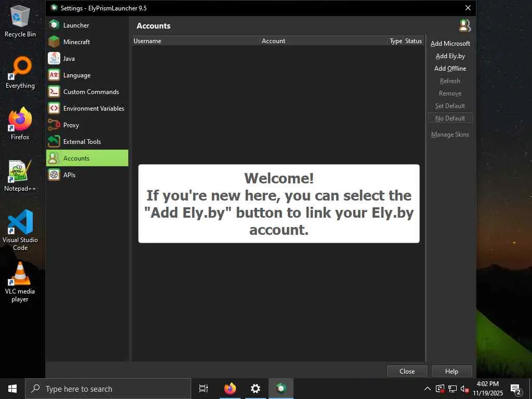This screenshot has width=532, height=399.
Task: Switch to Firefox in the taskbar
Action: coord(230,389)
